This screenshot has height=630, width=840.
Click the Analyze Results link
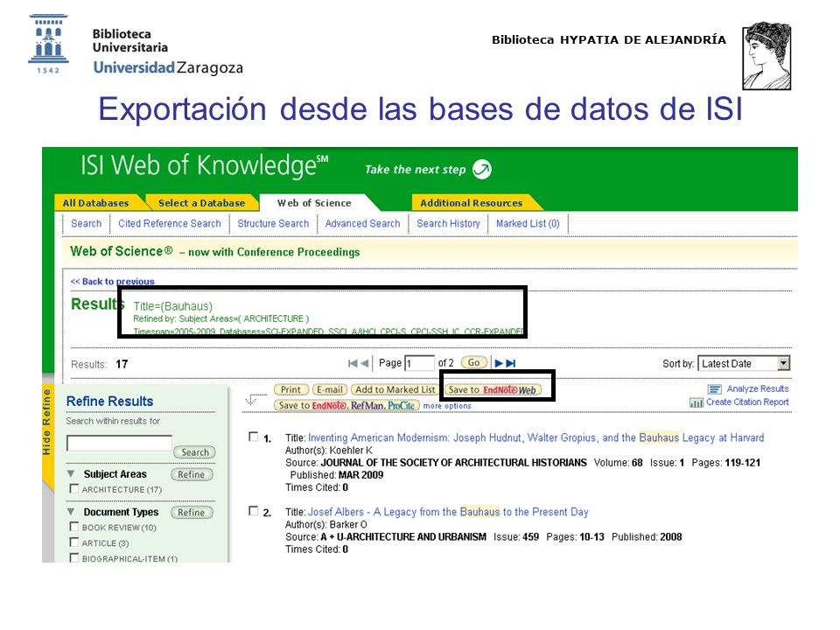tap(758, 388)
